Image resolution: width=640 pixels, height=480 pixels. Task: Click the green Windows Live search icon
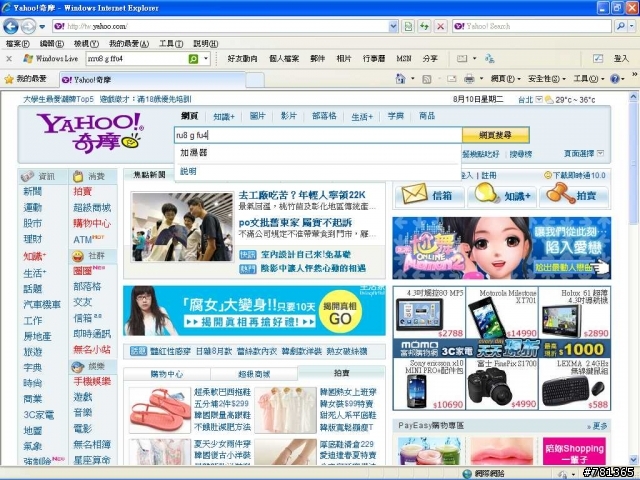tap(193, 59)
